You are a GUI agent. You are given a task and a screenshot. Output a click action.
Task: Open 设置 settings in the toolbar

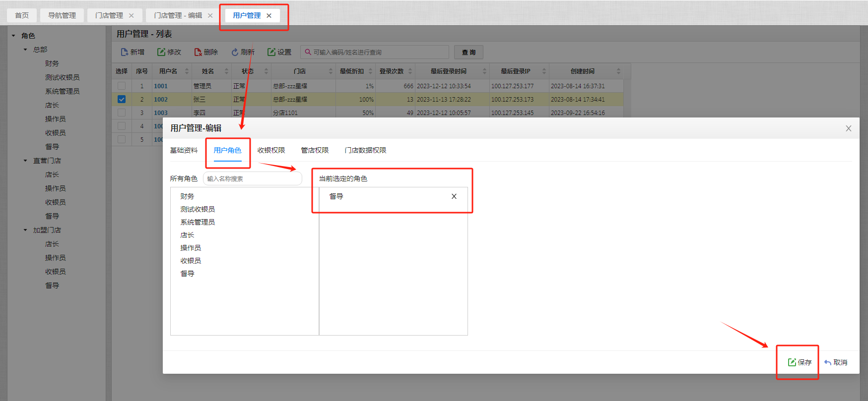[x=279, y=52]
